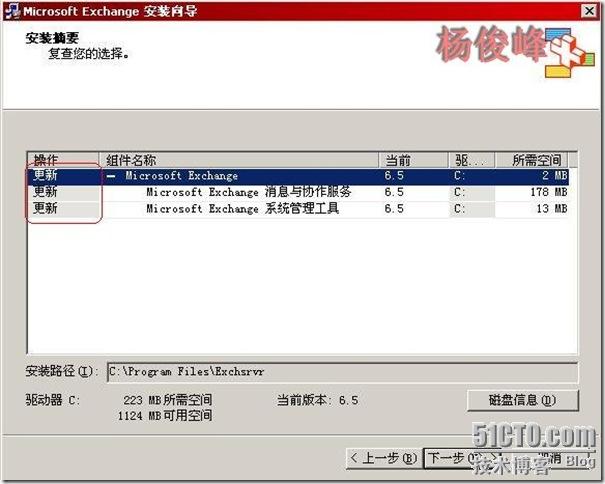Image resolution: width=605 pixels, height=484 pixels.
Task: Click 223 MB 所需空间 text
Action: [168, 400]
